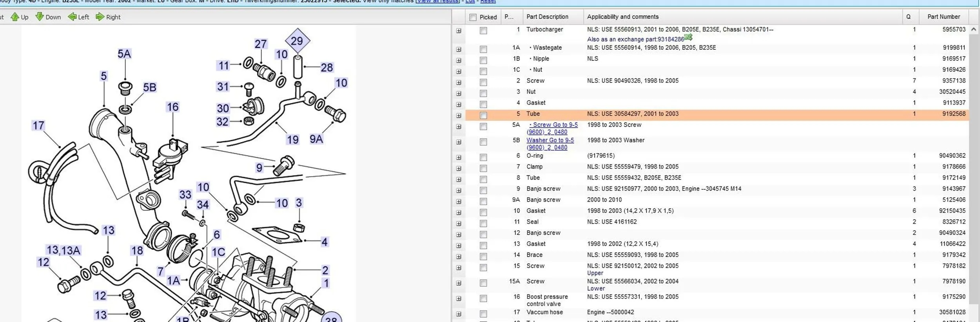Click diagram callout 17 for vacuum hose

point(38,126)
